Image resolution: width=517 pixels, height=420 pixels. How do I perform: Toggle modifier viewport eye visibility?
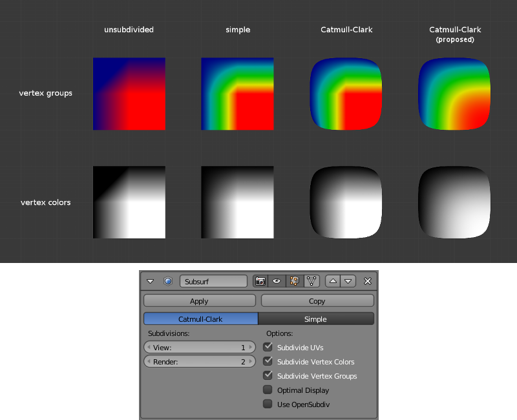click(x=277, y=281)
